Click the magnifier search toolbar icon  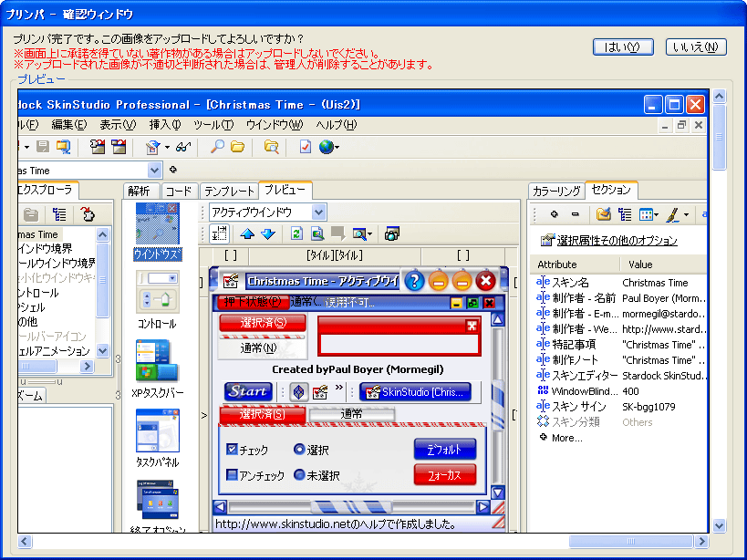point(217,147)
